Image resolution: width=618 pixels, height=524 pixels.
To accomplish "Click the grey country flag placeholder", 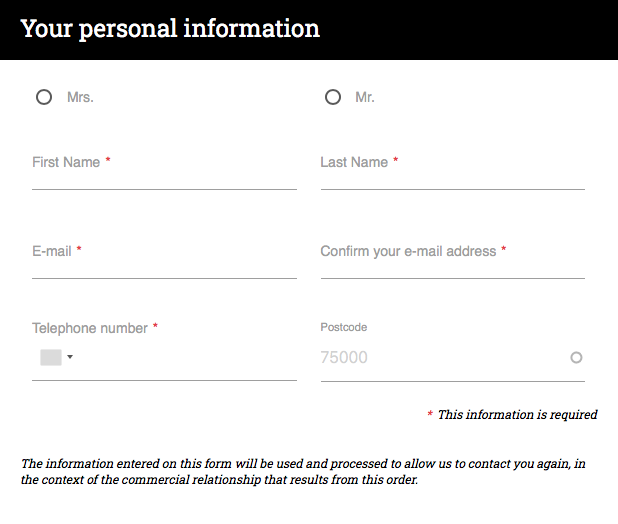I will (51, 357).
